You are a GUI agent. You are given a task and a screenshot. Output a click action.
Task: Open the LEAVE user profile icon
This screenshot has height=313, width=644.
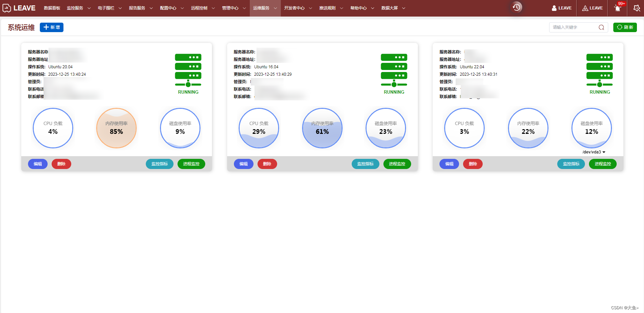click(554, 8)
